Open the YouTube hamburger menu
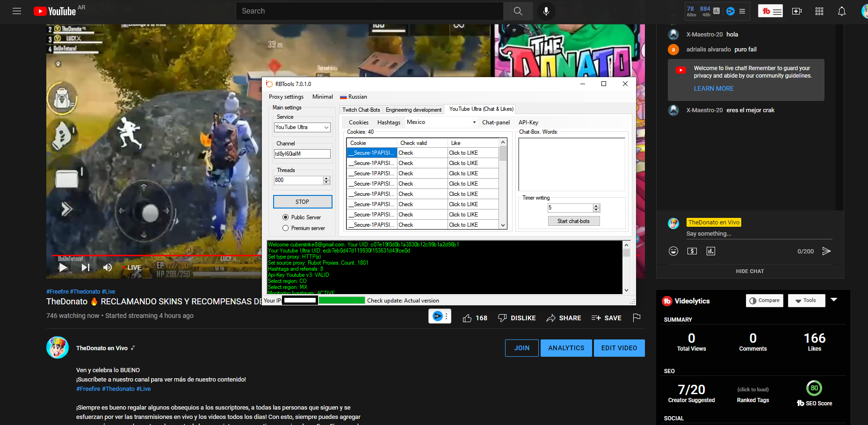 (x=17, y=11)
